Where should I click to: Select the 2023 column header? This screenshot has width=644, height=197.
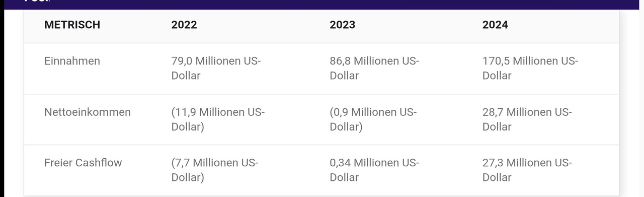[343, 25]
